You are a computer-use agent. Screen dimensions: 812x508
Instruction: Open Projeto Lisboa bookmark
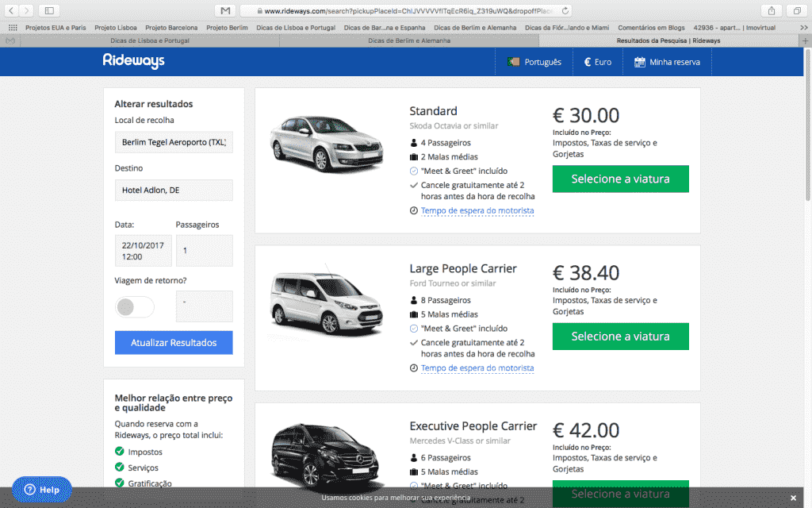pyautogui.click(x=116, y=28)
